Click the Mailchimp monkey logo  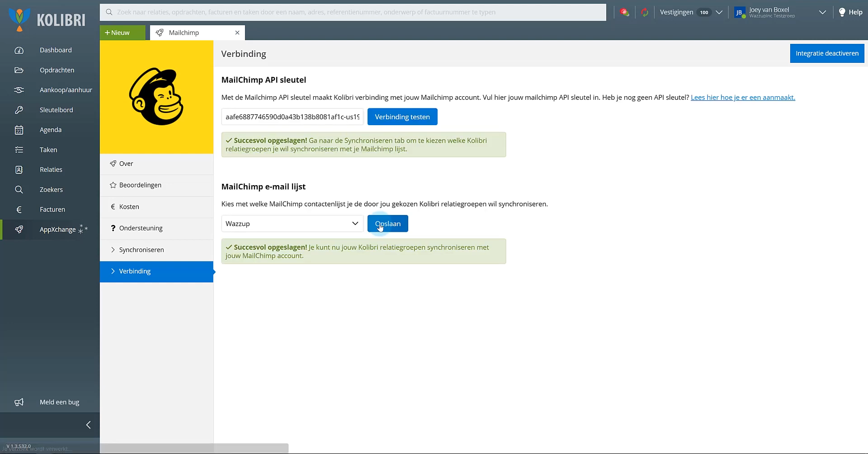[x=156, y=97]
